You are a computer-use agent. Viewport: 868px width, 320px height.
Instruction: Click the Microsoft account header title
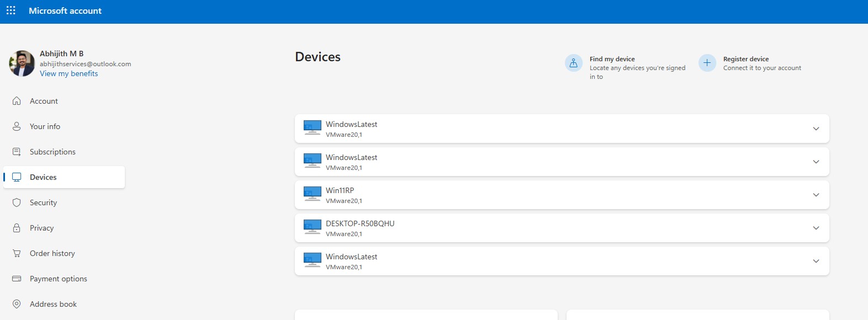[x=65, y=11]
